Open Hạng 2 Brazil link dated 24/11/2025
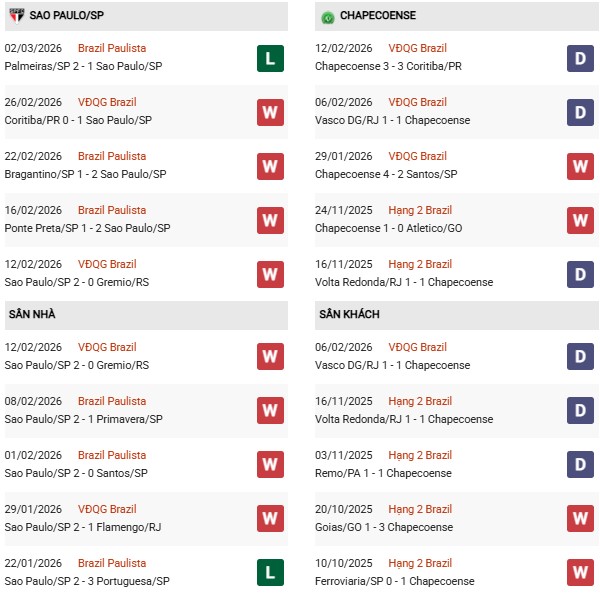600x593 pixels. pos(420,210)
